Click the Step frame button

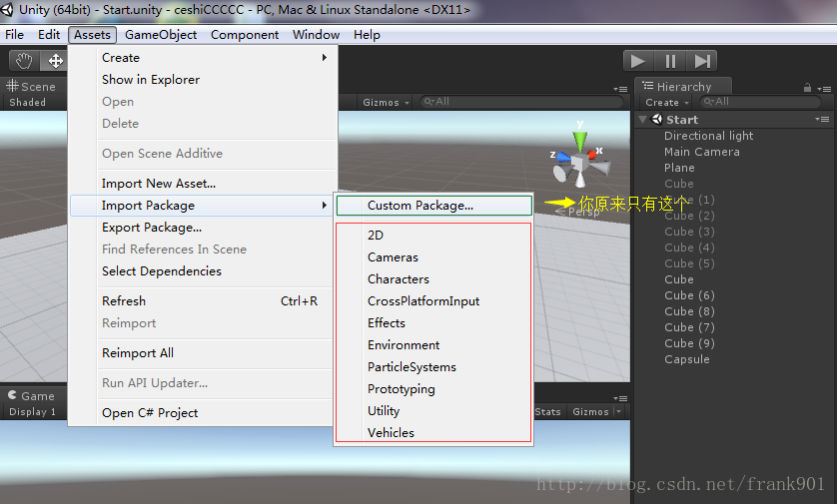(702, 61)
